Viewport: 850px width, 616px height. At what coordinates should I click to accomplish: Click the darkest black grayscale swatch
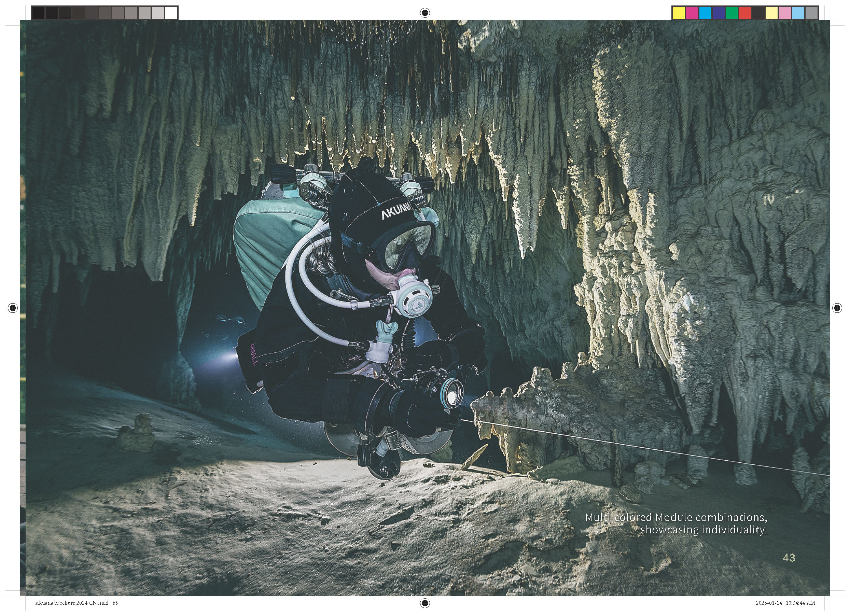[x=38, y=13]
